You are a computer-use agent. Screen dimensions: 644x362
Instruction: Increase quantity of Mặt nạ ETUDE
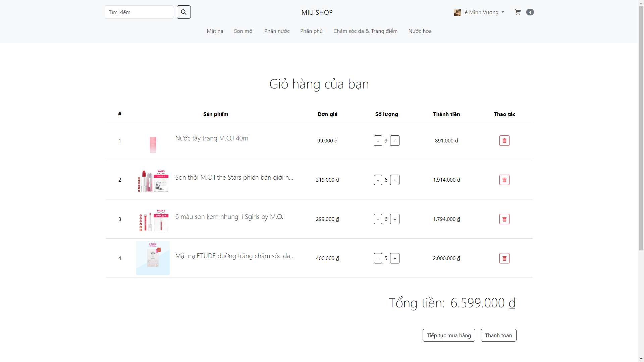[x=395, y=258]
